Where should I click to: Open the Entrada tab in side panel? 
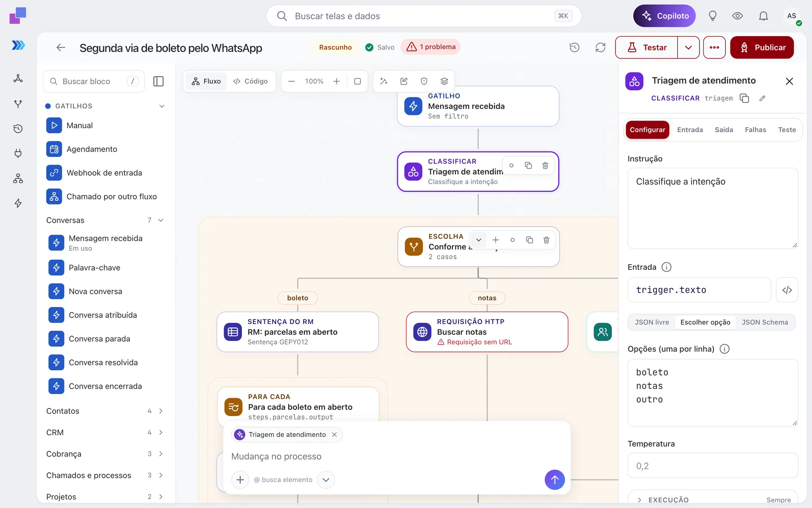tap(690, 130)
